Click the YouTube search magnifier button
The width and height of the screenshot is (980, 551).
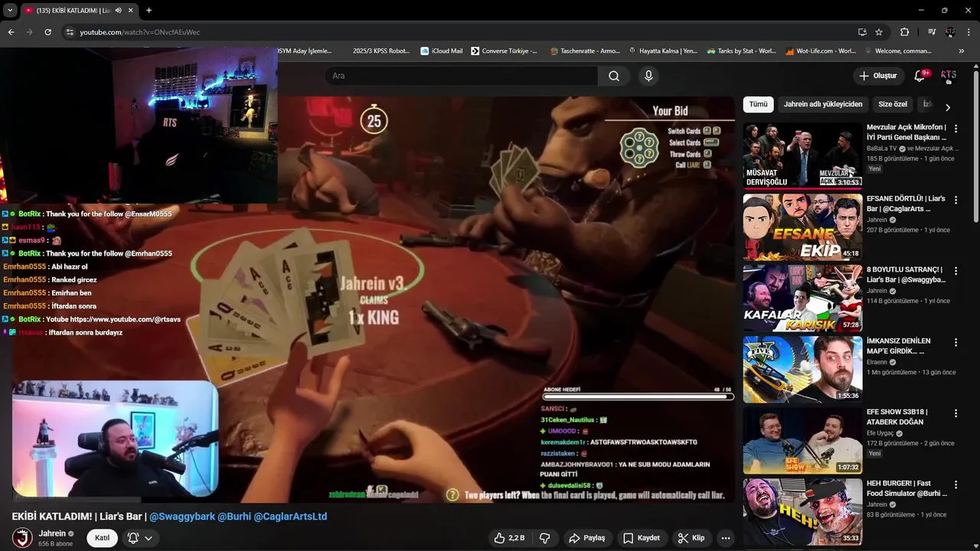[x=614, y=76]
